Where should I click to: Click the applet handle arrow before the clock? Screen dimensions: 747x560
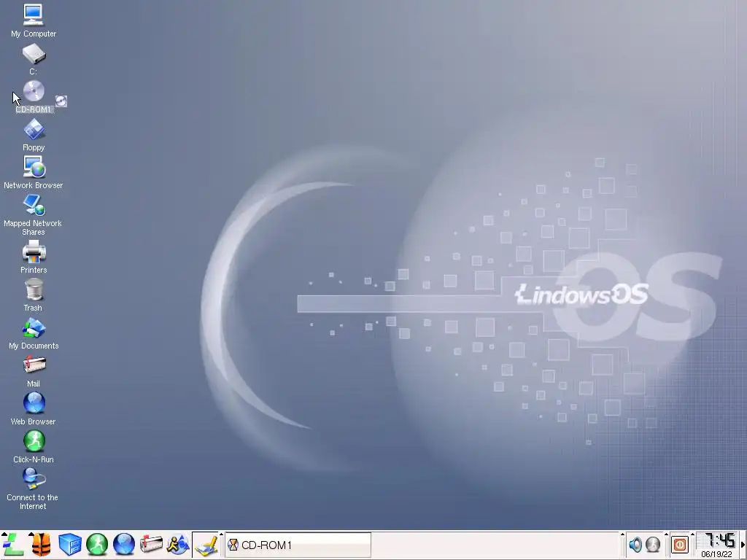(x=693, y=536)
